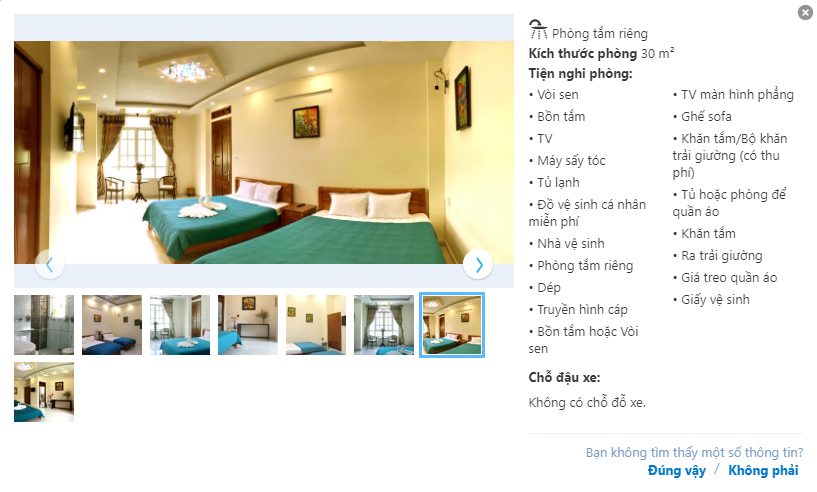The width and height of the screenshot is (817, 492).
Task: Close the room details popup
Action: coord(806,13)
